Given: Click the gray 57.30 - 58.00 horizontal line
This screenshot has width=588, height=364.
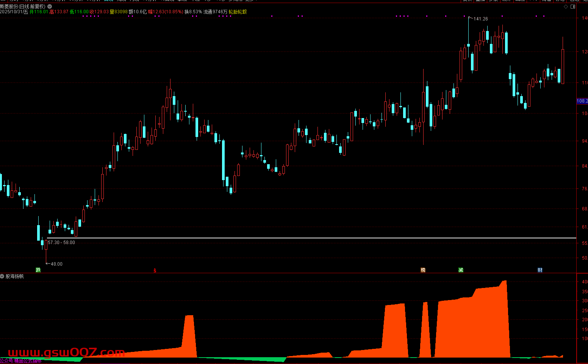Looking at the screenshot, I should tap(303, 238).
